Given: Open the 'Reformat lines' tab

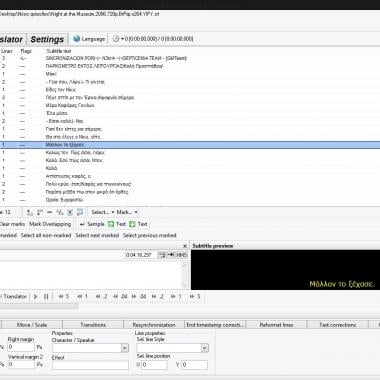Looking at the screenshot, I should pyautogui.click(x=276, y=325).
